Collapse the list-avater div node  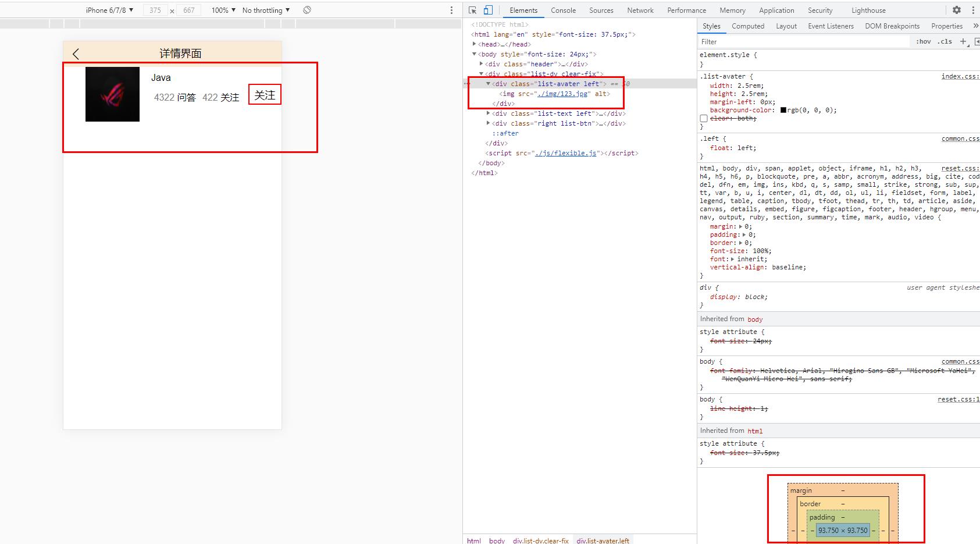[488, 84]
